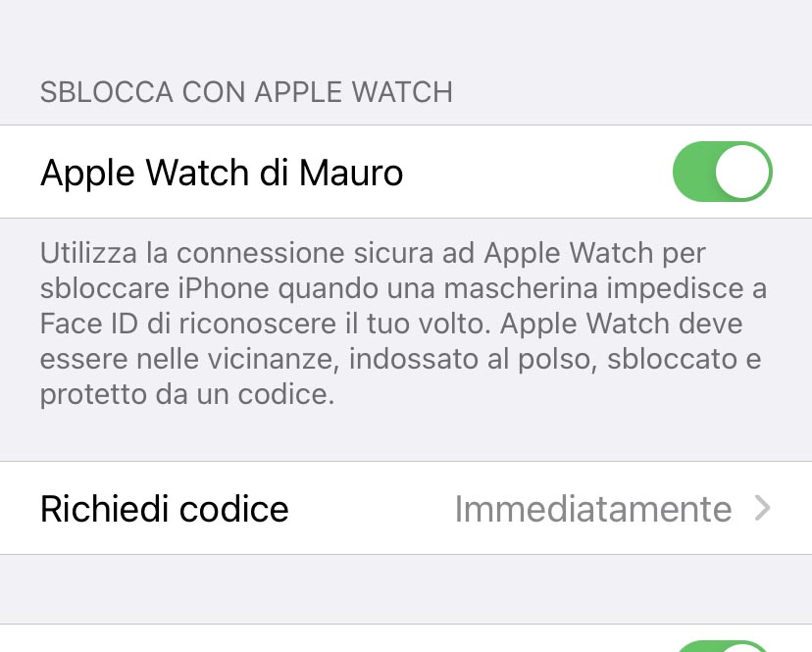Open the chevron beside Immediatamente
Viewport: 812px width, 652px height.
pos(762,508)
